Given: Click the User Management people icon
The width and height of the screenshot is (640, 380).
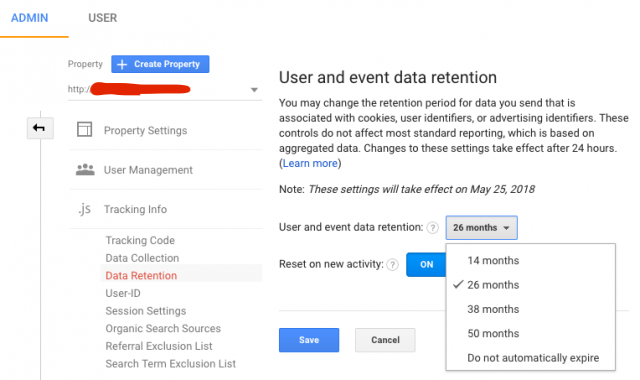Looking at the screenshot, I should tap(85, 169).
